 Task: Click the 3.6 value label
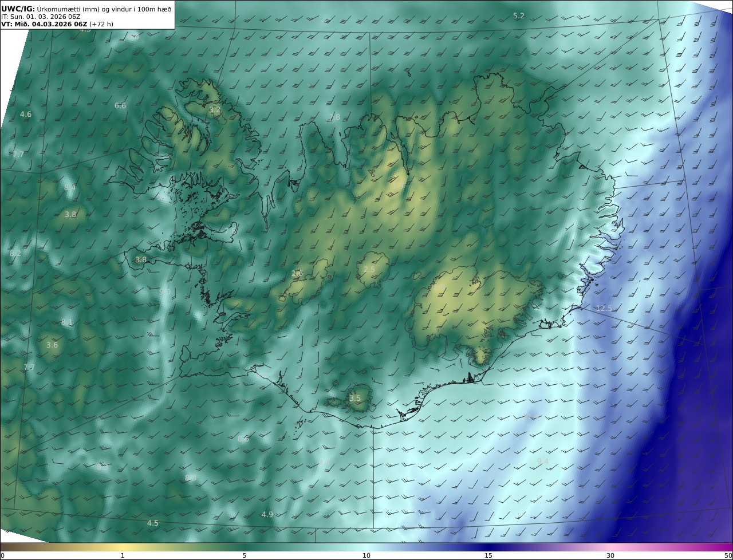[52, 345]
